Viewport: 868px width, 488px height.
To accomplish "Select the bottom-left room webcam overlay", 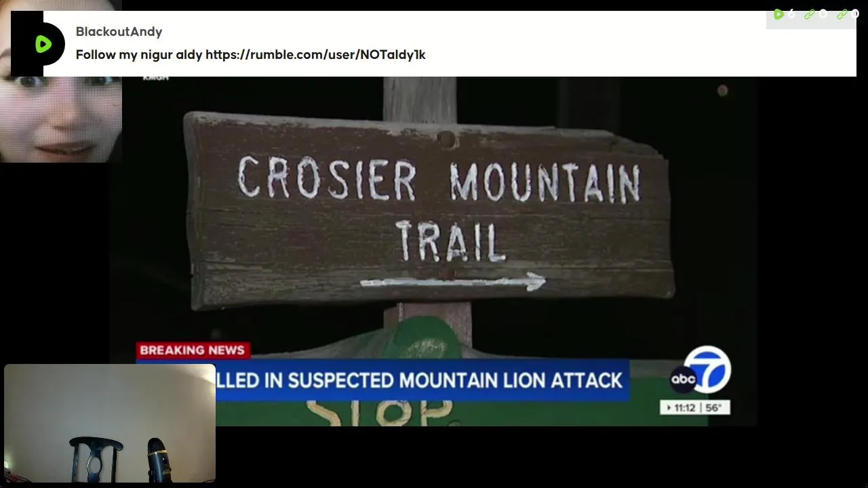I will [x=110, y=424].
